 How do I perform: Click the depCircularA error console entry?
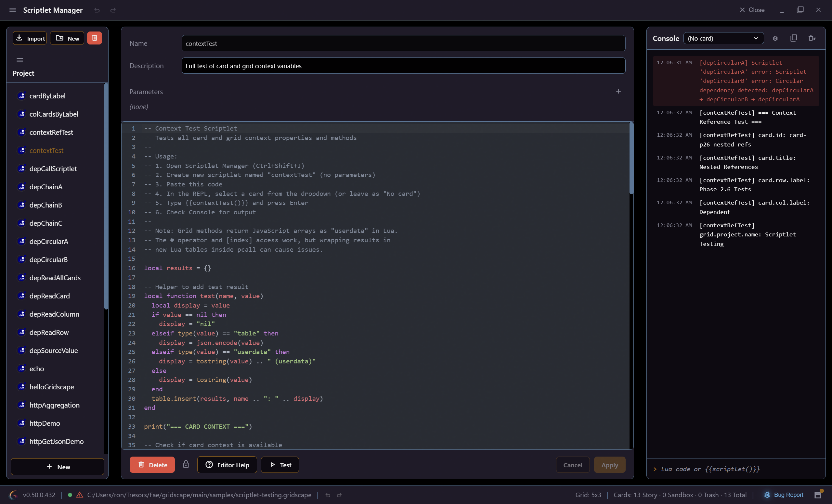[736, 81]
